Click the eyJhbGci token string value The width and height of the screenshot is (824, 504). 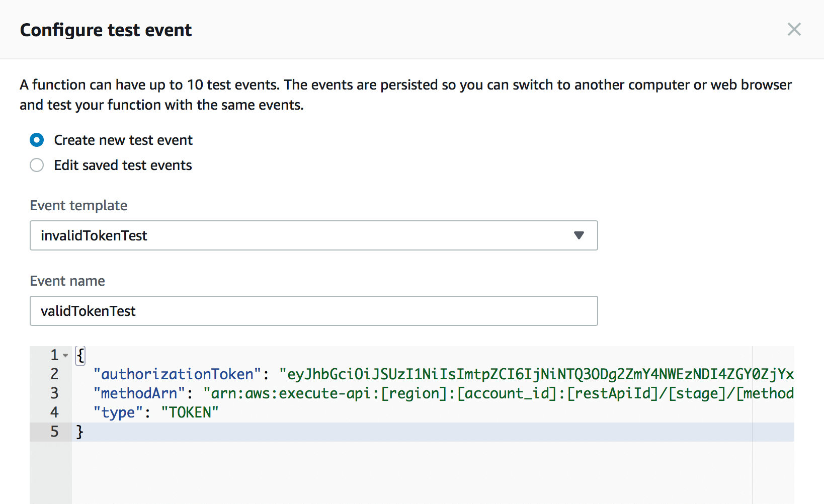[x=536, y=374]
